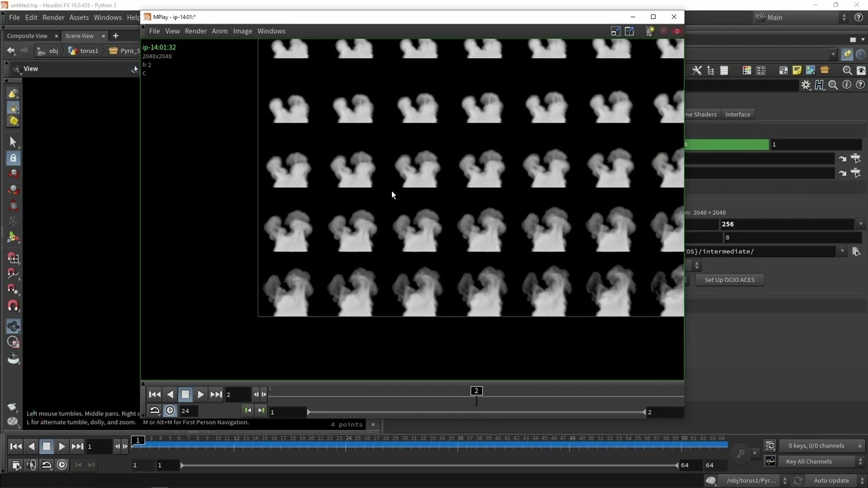The height and width of the screenshot is (488, 868).
Task: Stop playback in MPlay
Action: tap(185, 394)
